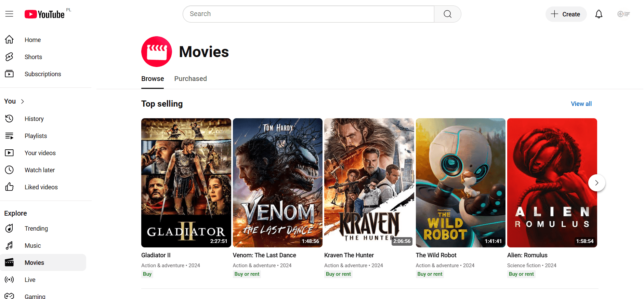The height and width of the screenshot is (299, 644).
Task: Expand the You section chevron
Action: pyautogui.click(x=23, y=101)
